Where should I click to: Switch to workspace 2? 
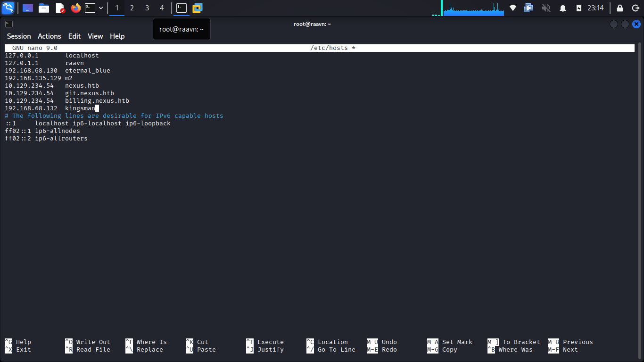132,8
